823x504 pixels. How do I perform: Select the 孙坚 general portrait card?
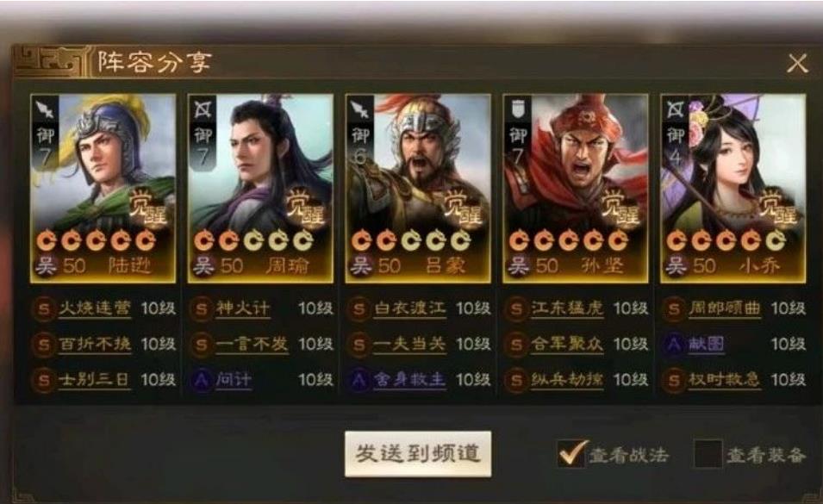576,189
